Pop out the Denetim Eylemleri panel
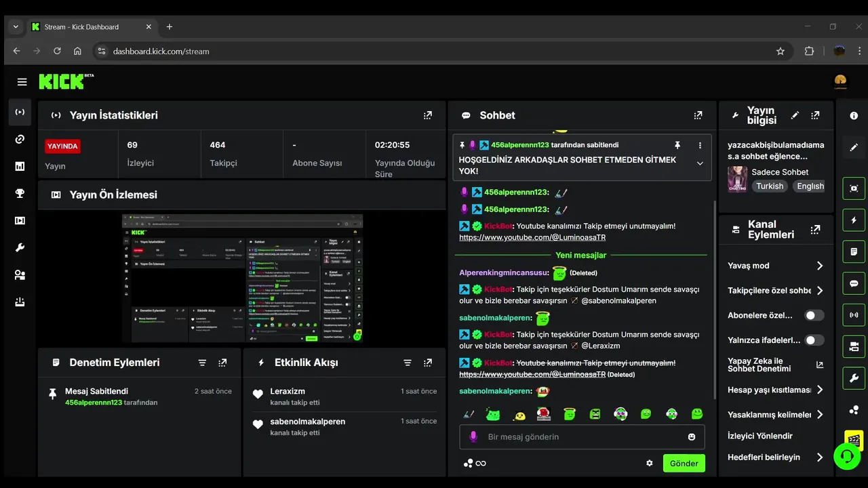This screenshot has width=868, height=488. point(222,363)
